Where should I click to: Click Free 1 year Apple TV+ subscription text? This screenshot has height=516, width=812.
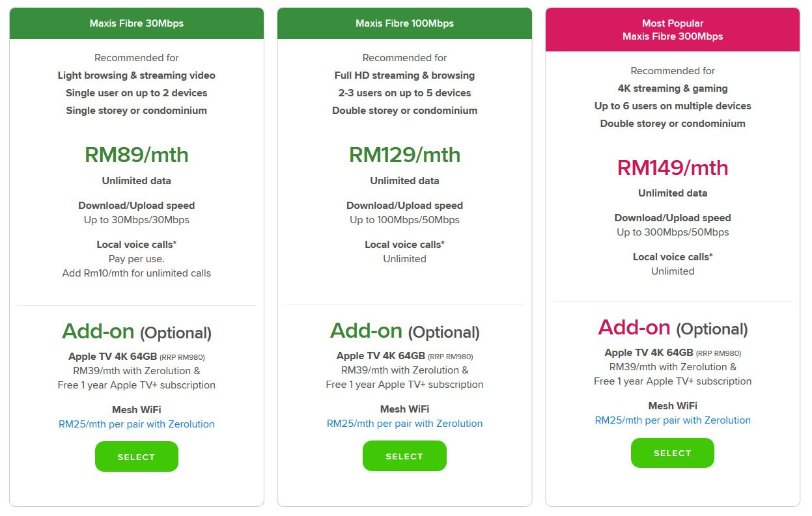coord(136,385)
